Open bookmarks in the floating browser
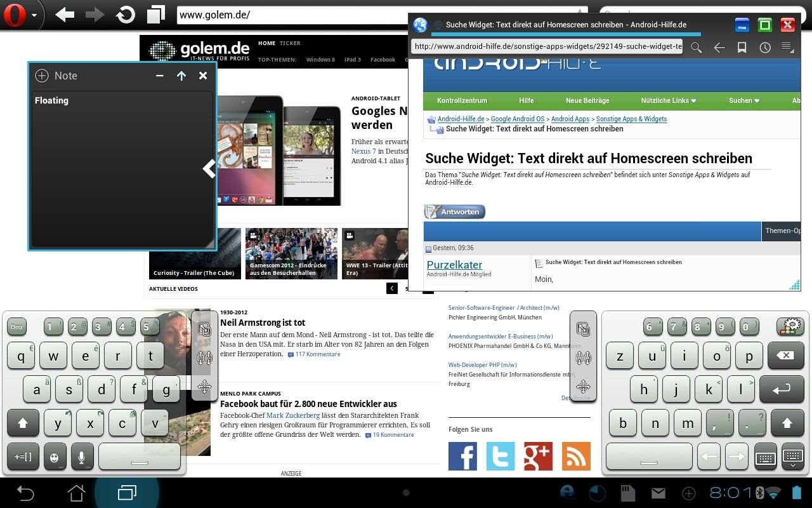812x508 pixels. (742, 47)
